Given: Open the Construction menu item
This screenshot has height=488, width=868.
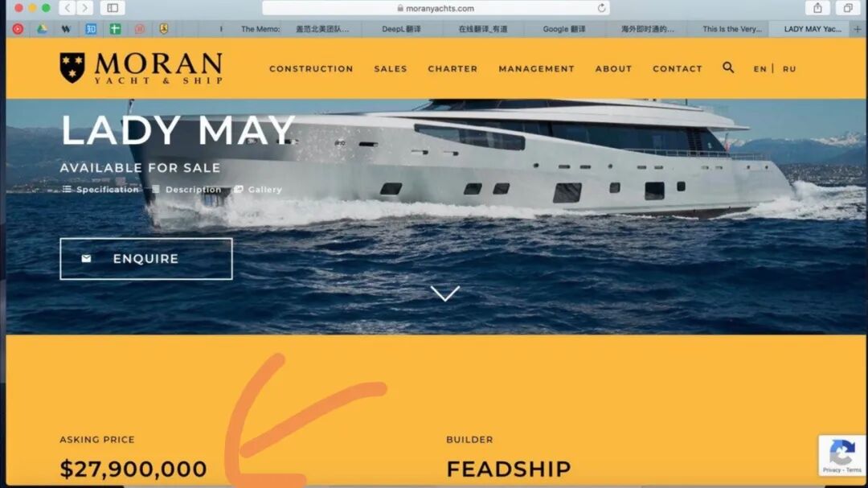Looking at the screenshot, I should pyautogui.click(x=311, y=68).
